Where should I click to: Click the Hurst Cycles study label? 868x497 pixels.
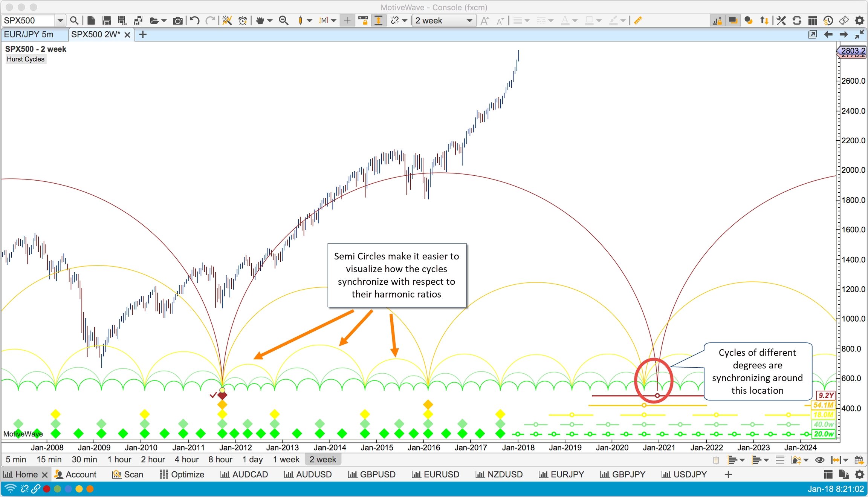coord(26,59)
